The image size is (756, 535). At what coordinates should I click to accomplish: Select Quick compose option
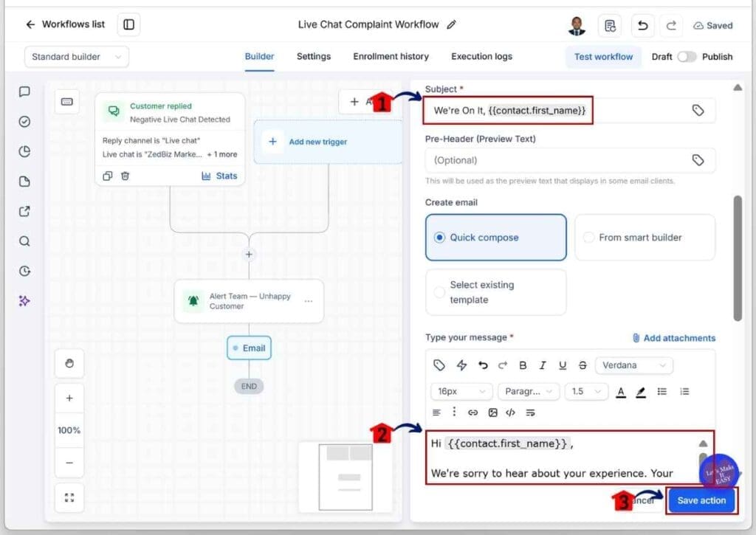pyautogui.click(x=495, y=238)
